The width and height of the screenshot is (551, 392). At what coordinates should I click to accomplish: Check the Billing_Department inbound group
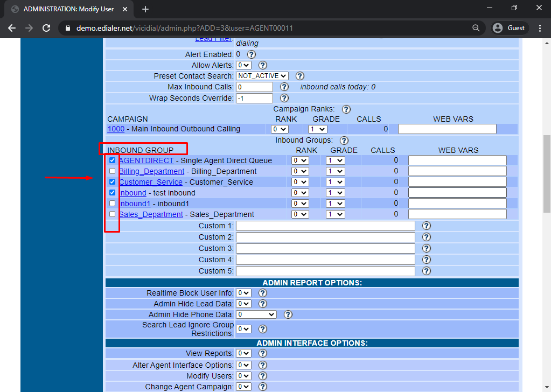pyautogui.click(x=112, y=171)
